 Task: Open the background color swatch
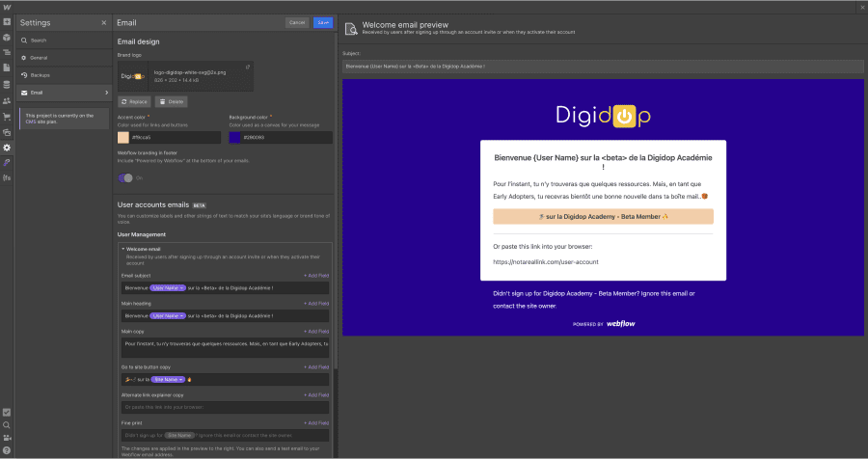click(234, 137)
